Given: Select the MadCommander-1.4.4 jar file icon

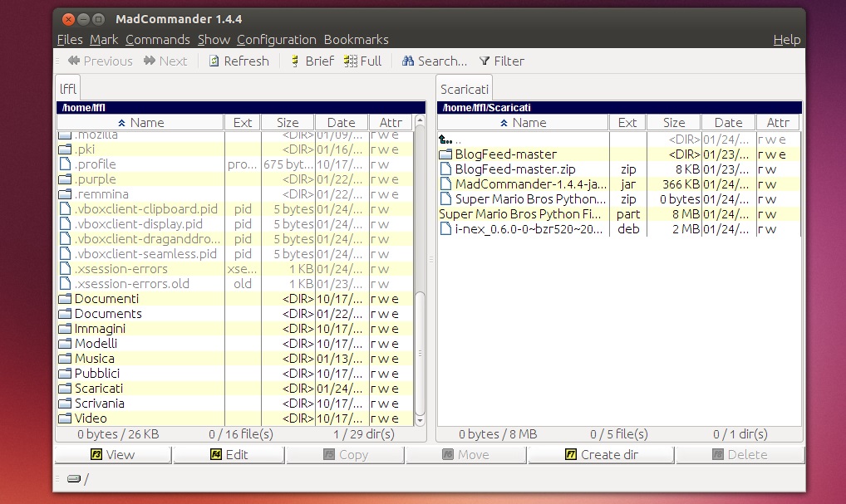Looking at the screenshot, I should [445, 184].
